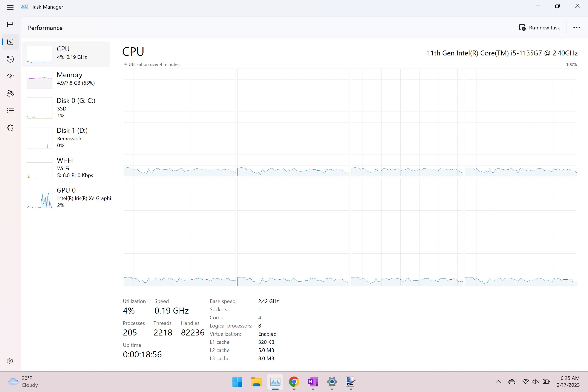This screenshot has width=588, height=392.
Task: Open Task Manager settings gear
Action: tap(10, 361)
